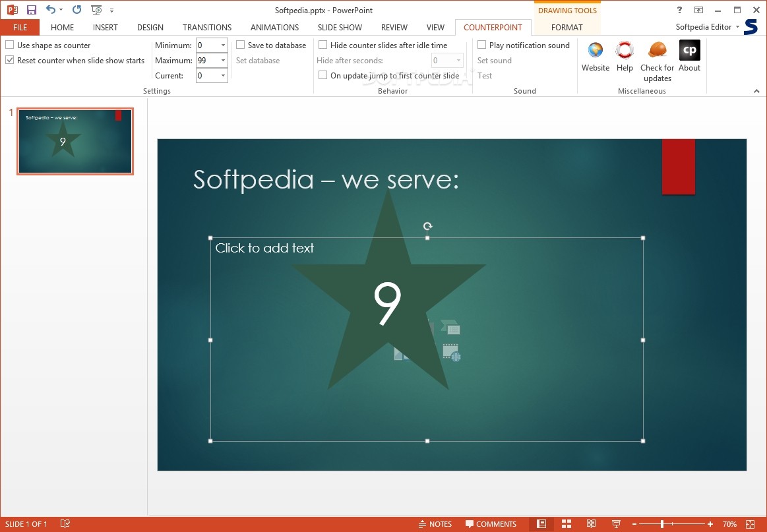Click the Undo arrow icon
The height and width of the screenshot is (532, 767).
pyautogui.click(x=50, y=9)
